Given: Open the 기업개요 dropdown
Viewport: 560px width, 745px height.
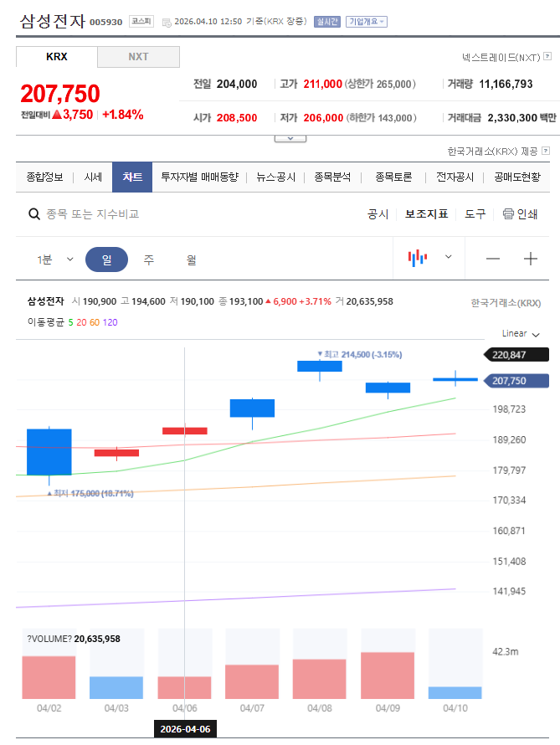Looking at the screenshot, I should coord(366,22).
